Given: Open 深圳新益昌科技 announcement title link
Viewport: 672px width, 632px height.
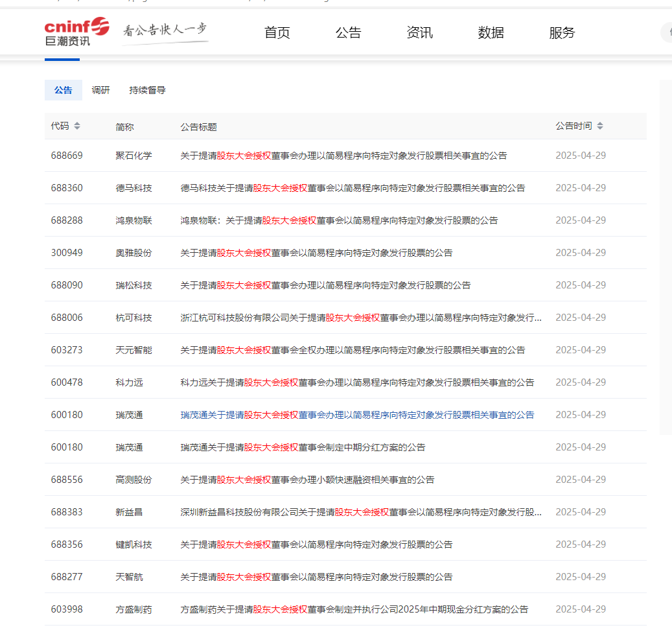Looking at the screenshot, I should coord(361,512).
